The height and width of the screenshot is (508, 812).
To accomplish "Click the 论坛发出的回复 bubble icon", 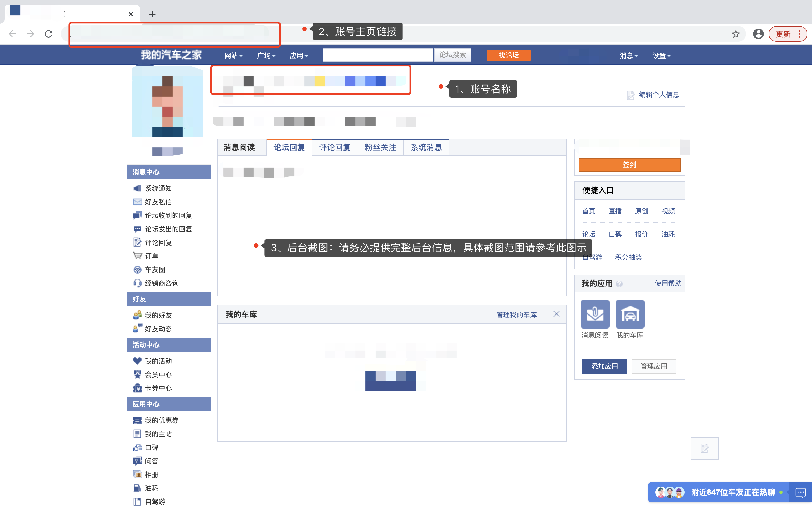I will tap(137, 229).
